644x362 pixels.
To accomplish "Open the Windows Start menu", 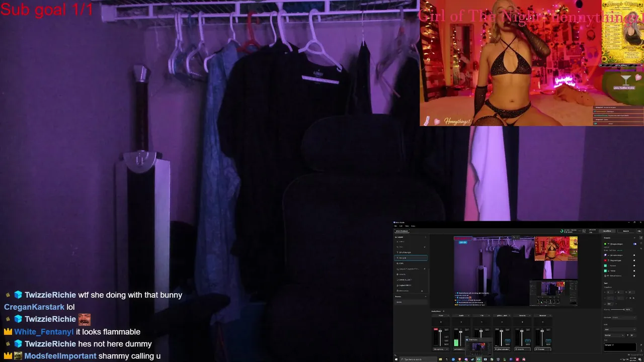I will click(396, 359).
